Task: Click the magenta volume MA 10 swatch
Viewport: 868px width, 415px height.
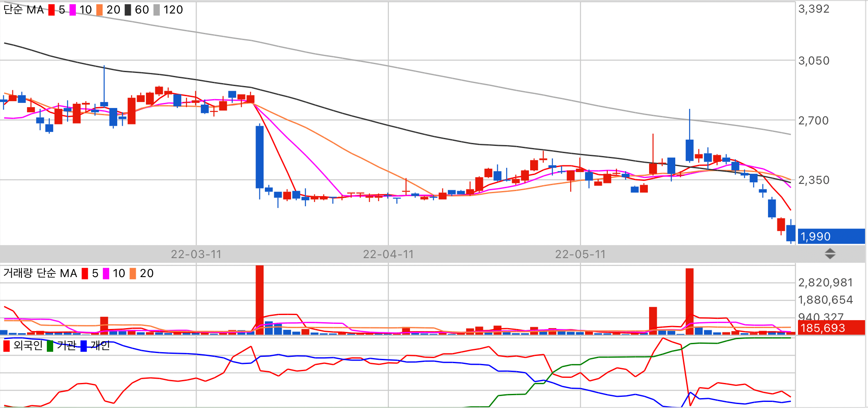Action: (x=106, y=273)
